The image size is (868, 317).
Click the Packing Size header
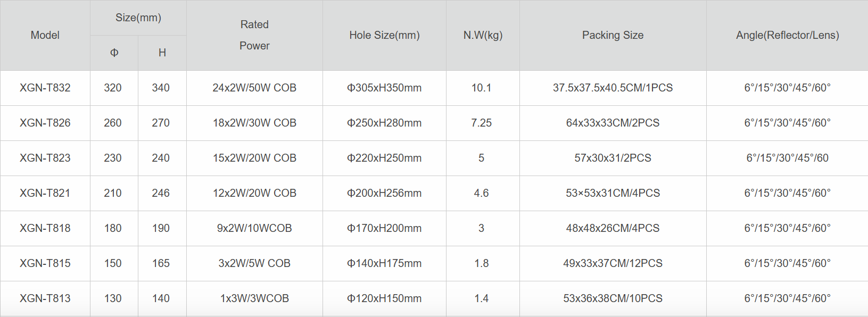(x=613, y=35)
